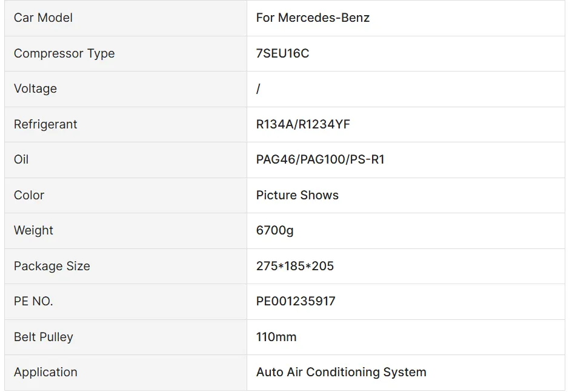572x392 pixels.
Task: Click the 'Auto Air Conditioning System' value
Action: [x=341, y=372]
